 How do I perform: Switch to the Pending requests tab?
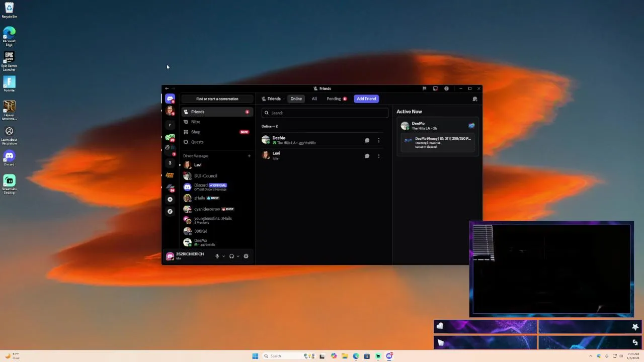point(336,99)
